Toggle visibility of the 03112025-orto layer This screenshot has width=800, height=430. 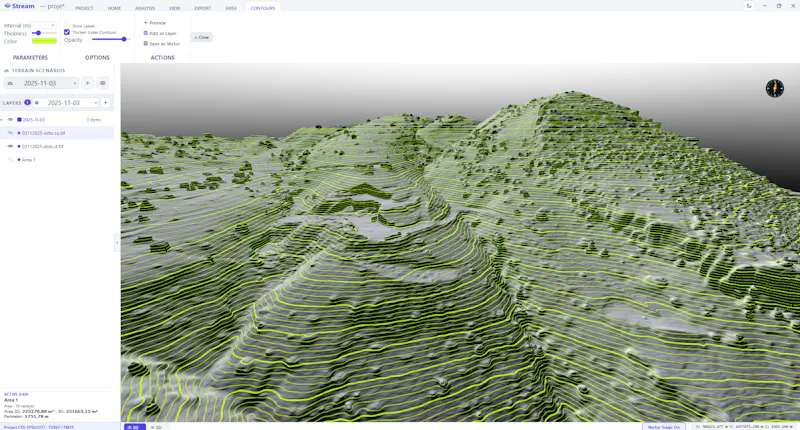point(10,133)
